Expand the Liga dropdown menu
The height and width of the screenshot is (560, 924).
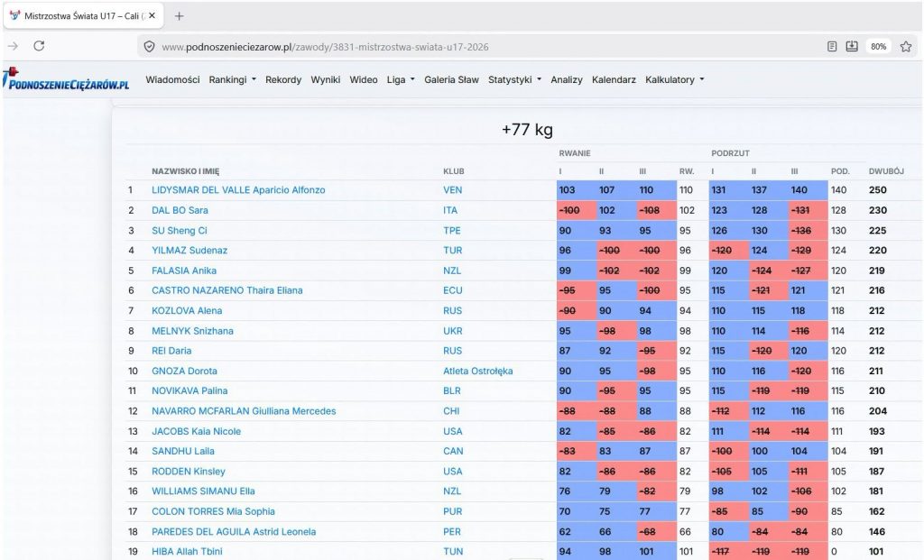[401, 79]
